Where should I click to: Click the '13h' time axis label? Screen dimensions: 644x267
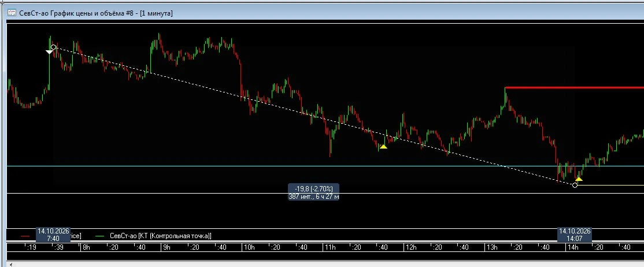tap(492, 247)
